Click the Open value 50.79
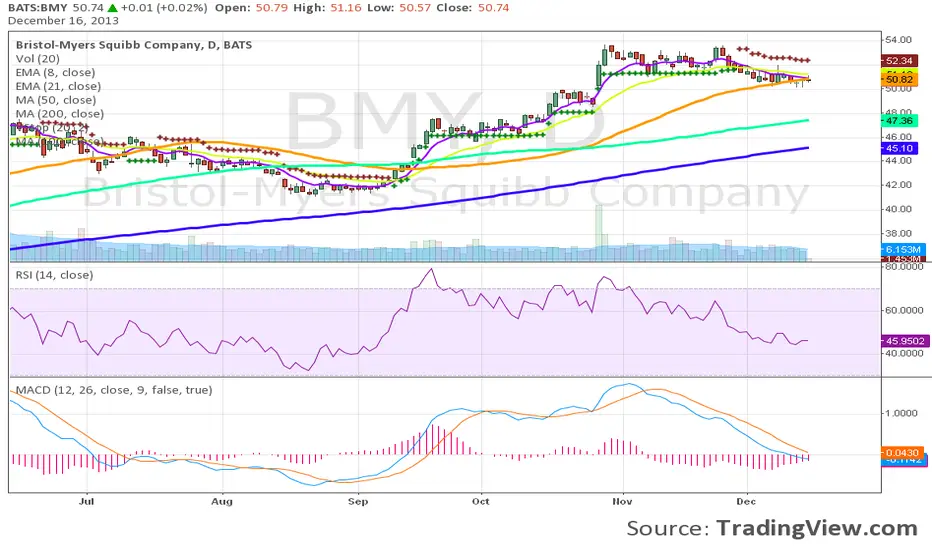 (x=271, y=8)
